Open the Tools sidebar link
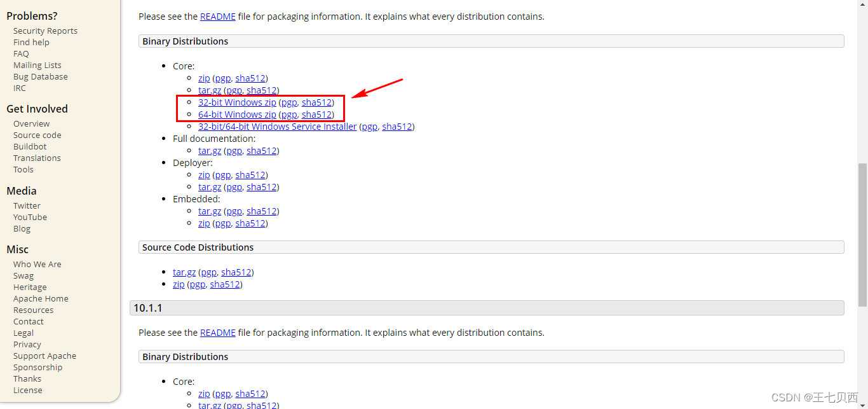The image size is (868, 409). pyautogui.click(x=24, y=169)
